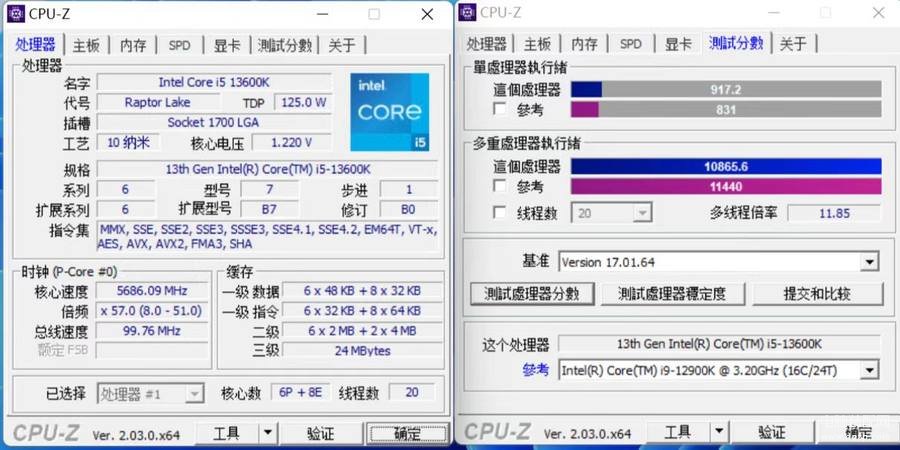
Task: Click 确定 button in right window
Action: pos(859,432)
